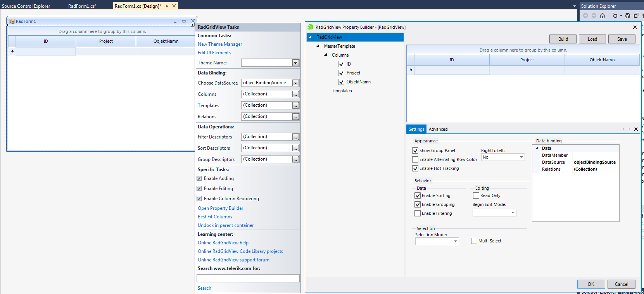Open Begin Edit Mode dropdown
This screenshot has height=294, width=644.
pos(513,213)
